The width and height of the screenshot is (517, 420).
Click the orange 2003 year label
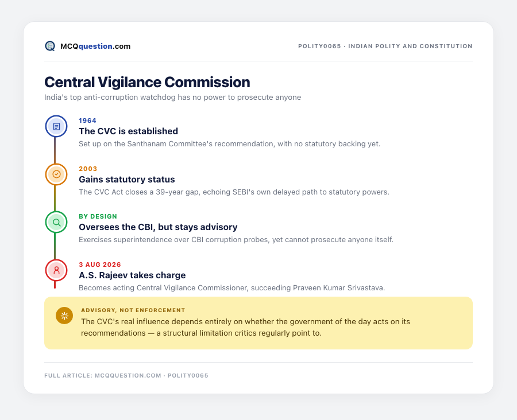pyautogui.click(x=88, y=169)
